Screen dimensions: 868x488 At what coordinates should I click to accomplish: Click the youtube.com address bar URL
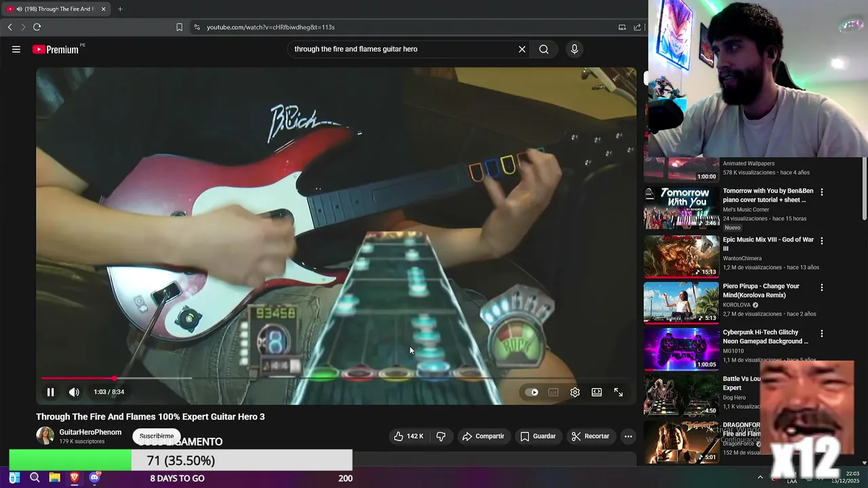[x=271, y=27]
